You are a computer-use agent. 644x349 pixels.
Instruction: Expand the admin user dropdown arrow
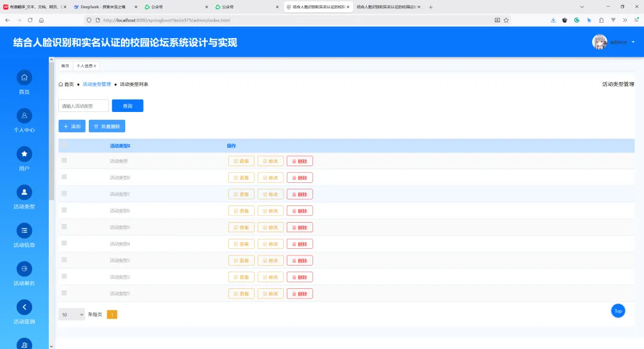click(x=633, y=42)
